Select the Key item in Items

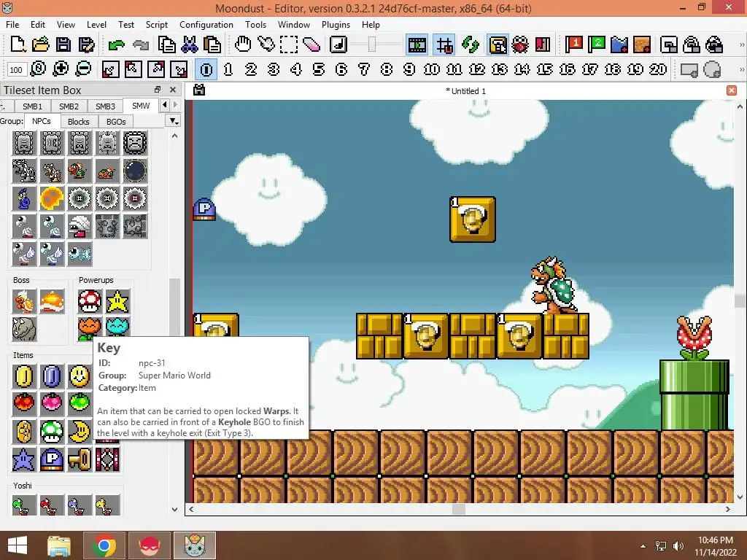click(80, 459)
